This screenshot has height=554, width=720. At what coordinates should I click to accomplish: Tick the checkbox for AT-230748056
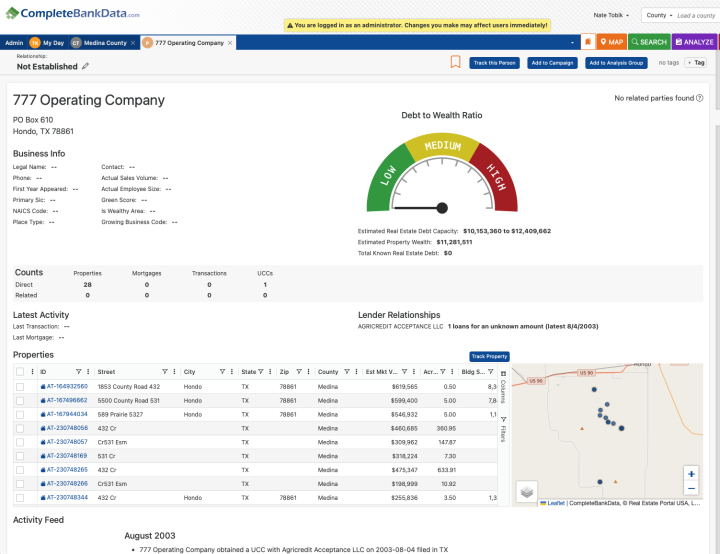point(20,428)
